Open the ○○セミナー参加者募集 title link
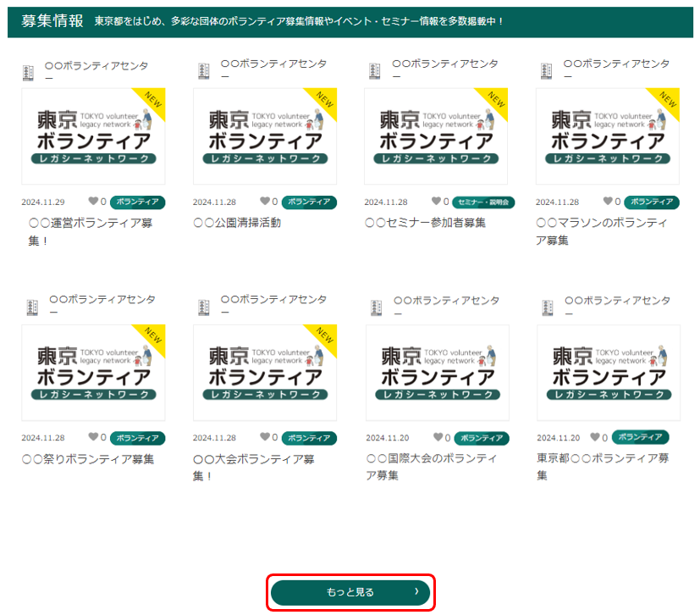Screen dimensions: 700x615 coord(425,223)
